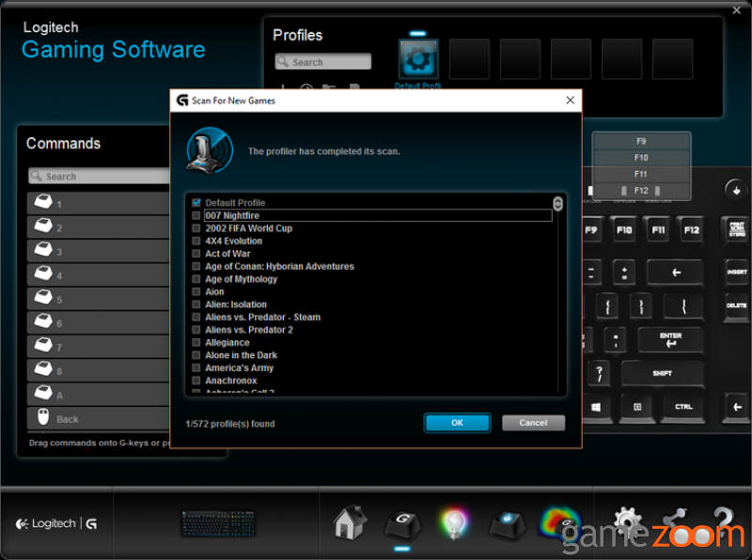752x560 pixels.
Task: Click the Logitech G logo in bottom bar
Action: click(56, 523)
